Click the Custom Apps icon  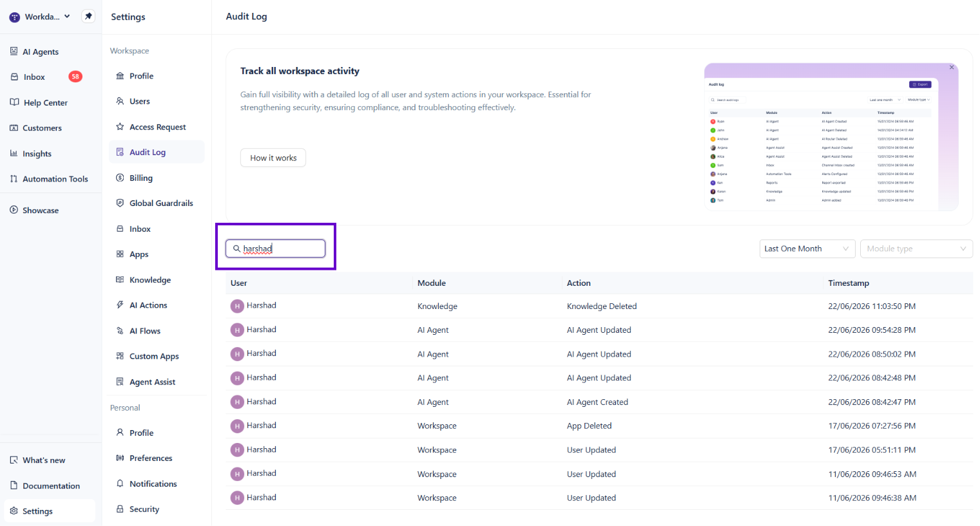[x=120, y=356]
